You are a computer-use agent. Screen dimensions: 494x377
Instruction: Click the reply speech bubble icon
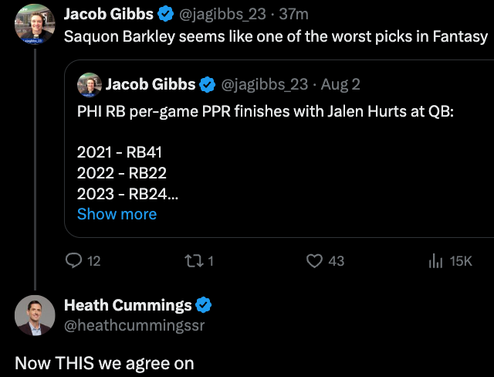(x=74, y=261)
